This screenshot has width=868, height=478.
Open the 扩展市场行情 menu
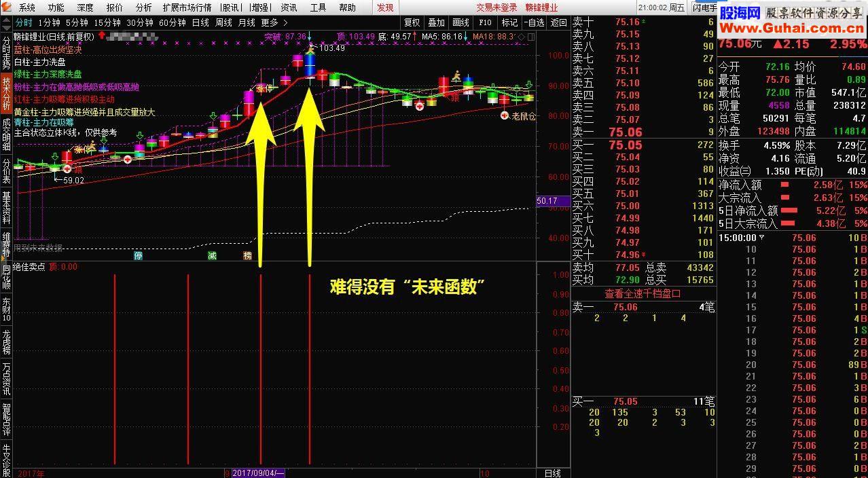click(x=187, y=7)
